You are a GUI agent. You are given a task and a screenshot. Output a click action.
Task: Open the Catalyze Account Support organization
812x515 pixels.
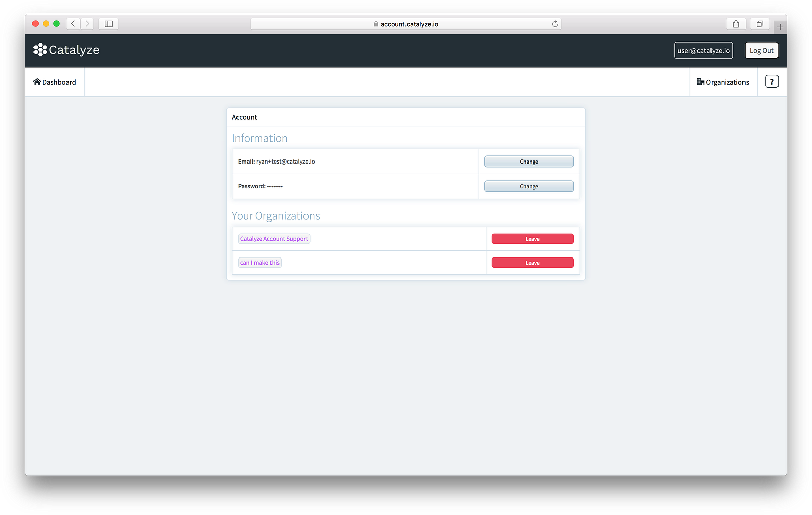coord(274,239)
